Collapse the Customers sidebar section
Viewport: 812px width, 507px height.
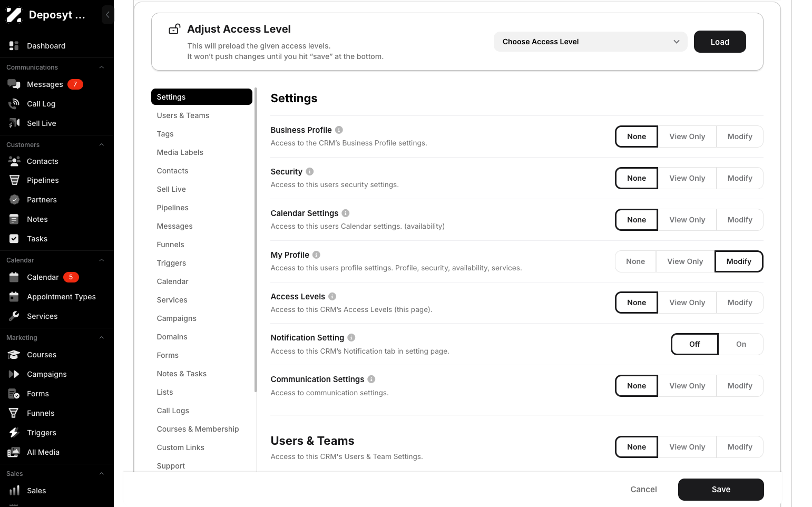click(x=102, y=145)
